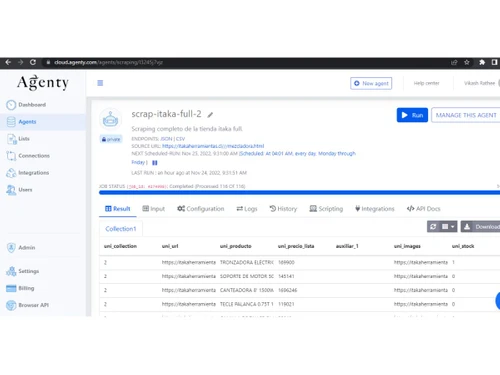Open the source URL link

point(213,146)
